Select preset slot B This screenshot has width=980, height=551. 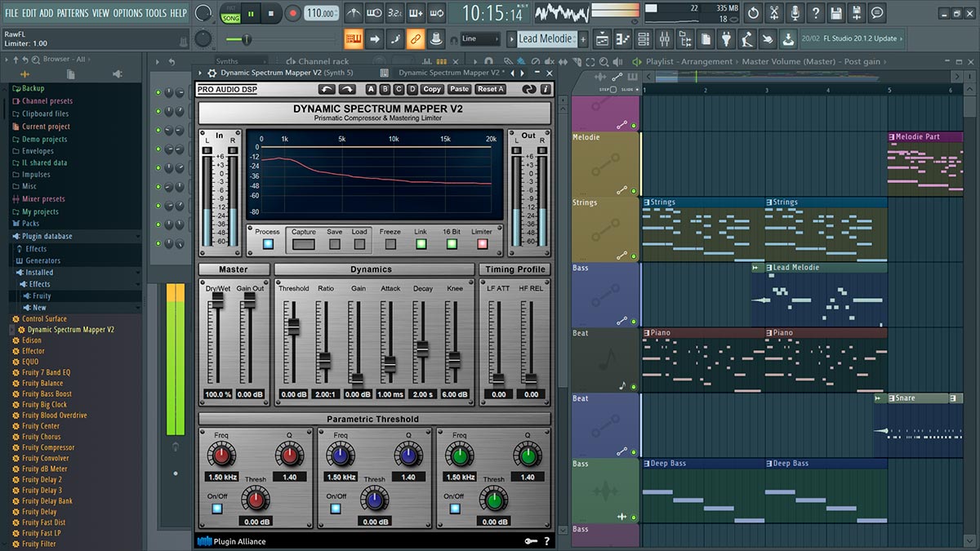point(385,89)
